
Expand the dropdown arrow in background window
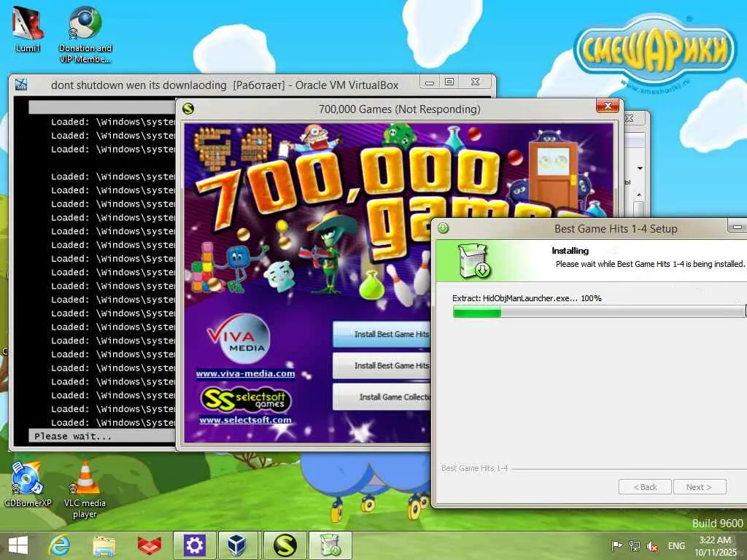click(640, 168)
